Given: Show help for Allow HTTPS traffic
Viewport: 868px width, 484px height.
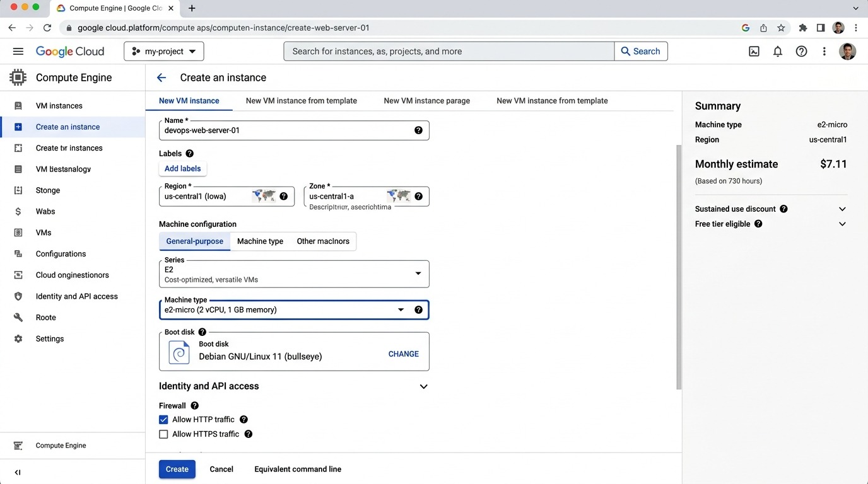Looking at the screenshot, I should point(248,434).
